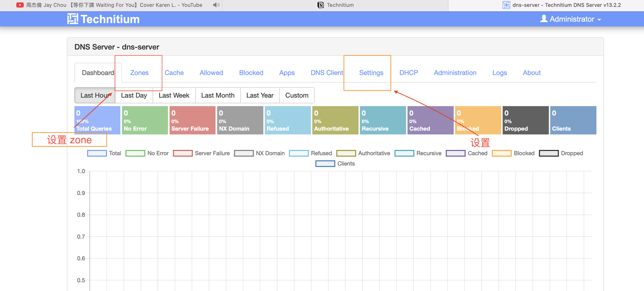Click the dns-server tab favicon
This screenshot has width=644, height=291.
point(506,5)
